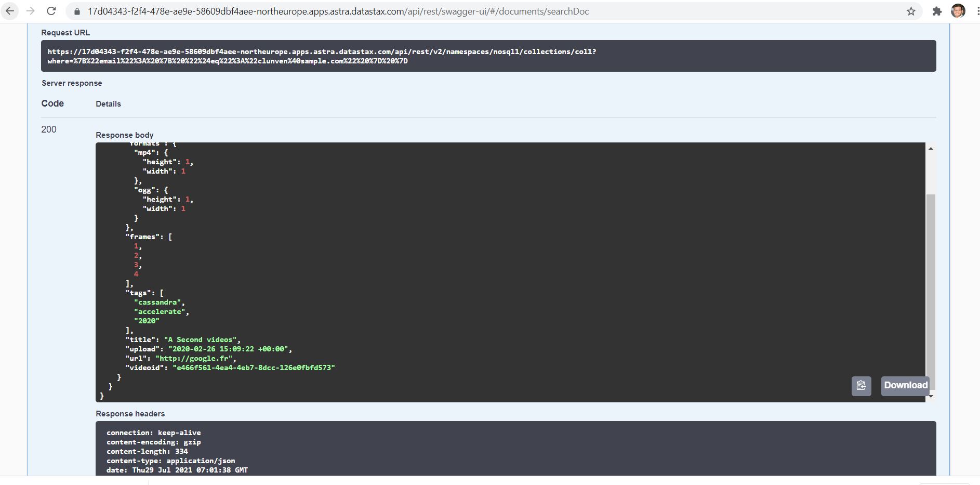Reload the Swagger UI page

(51, 10)
